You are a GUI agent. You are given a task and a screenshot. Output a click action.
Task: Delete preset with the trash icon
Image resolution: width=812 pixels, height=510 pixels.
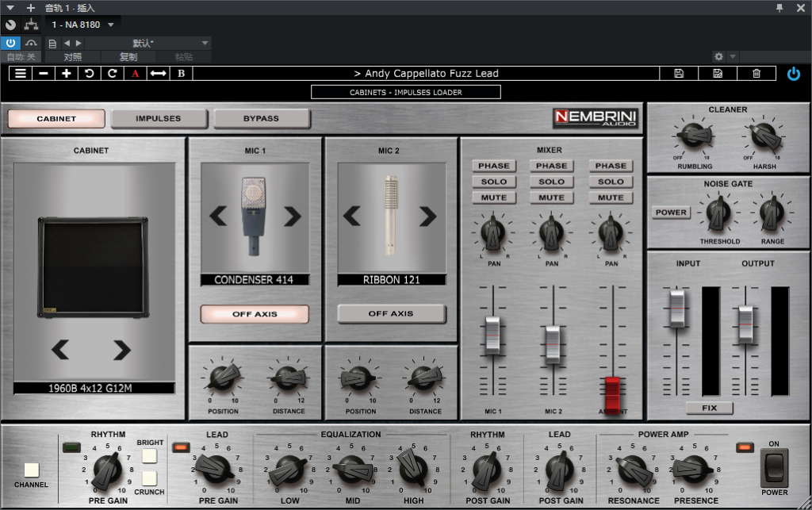click(756, 74)
